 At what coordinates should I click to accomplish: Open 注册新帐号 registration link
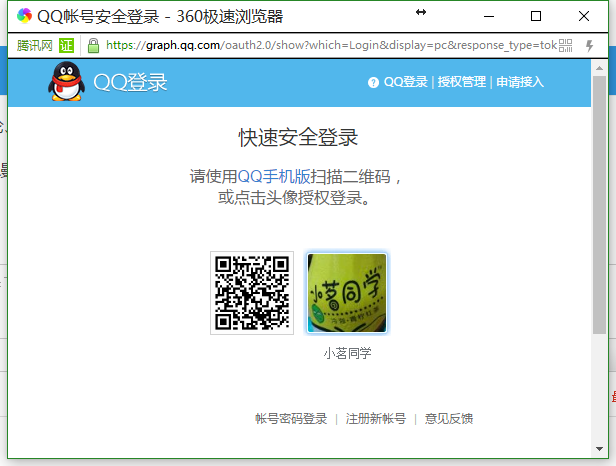376,419
